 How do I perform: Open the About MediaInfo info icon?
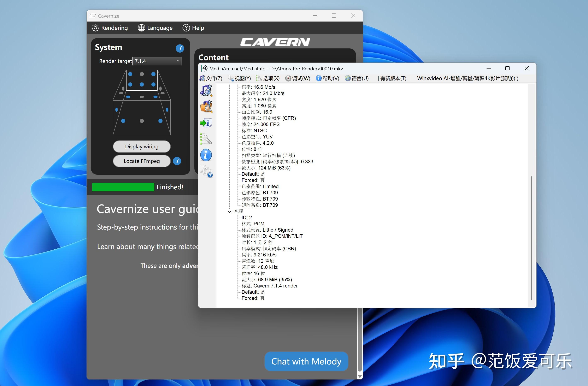click(x=206, y=155)
